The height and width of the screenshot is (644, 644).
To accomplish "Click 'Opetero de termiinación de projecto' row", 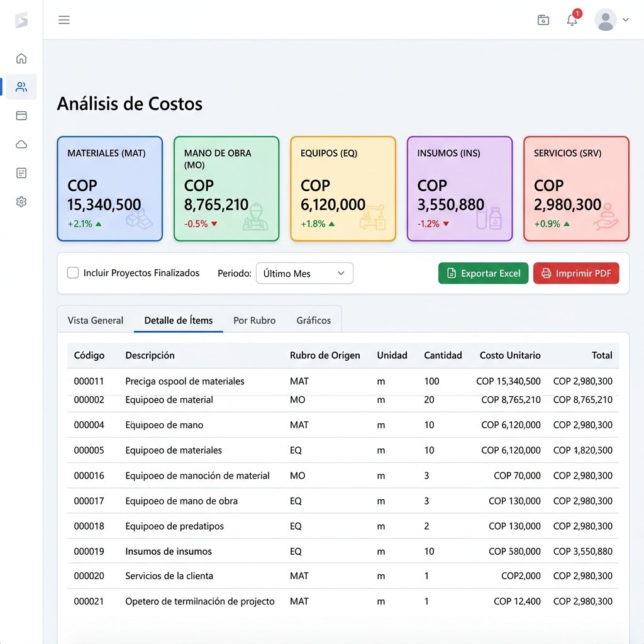I will tap(343, 601).
